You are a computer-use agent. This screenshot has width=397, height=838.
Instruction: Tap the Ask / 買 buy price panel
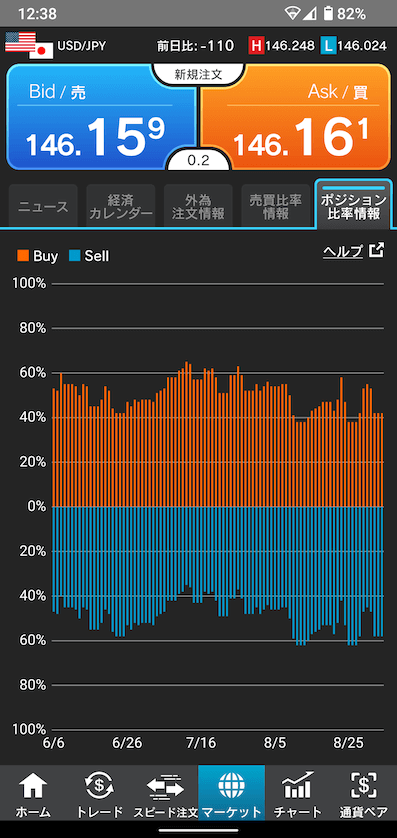[295, 117]
